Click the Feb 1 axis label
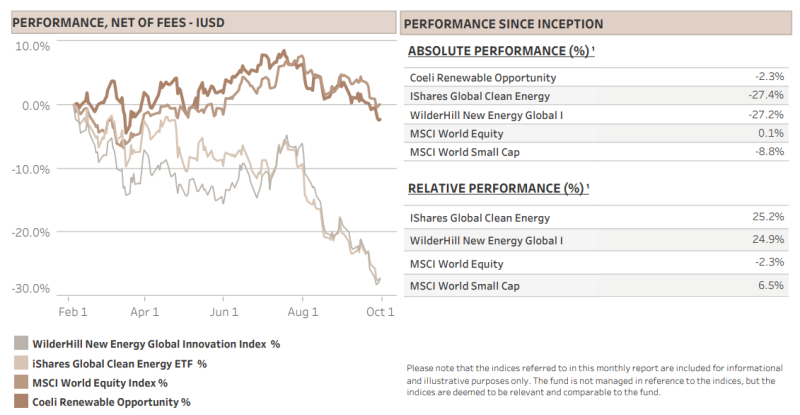Screen dimensions: 800x415 pos(72,312)
